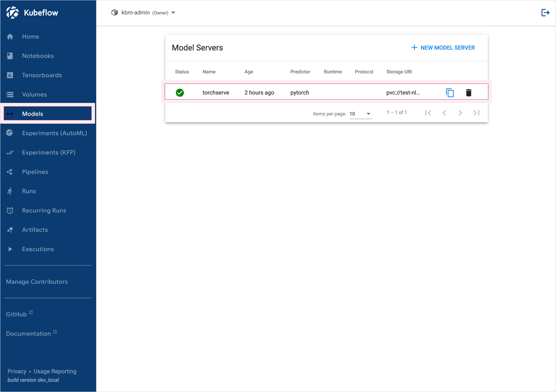The image size is (556, 392).
Task: Click the Pipelines graph icon
Action: coord(10,172)
